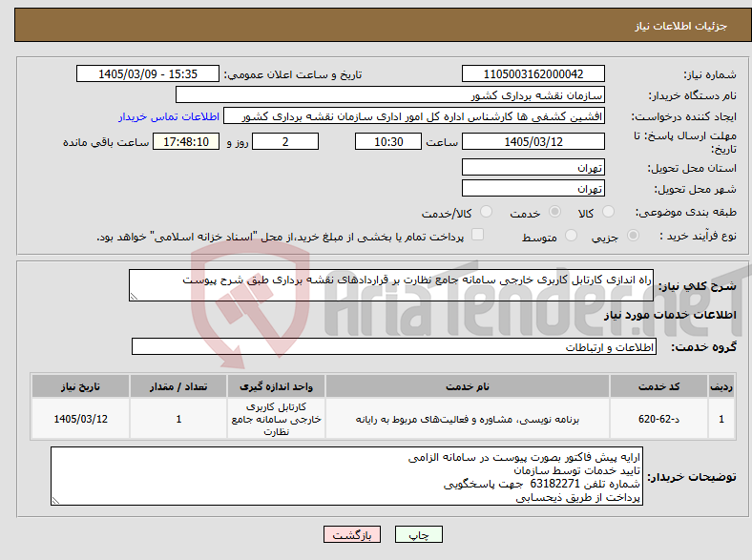Click the اطلاعات خدمات مورد نیاز heading
The image size is (752, 560).
tap(670, 315)
